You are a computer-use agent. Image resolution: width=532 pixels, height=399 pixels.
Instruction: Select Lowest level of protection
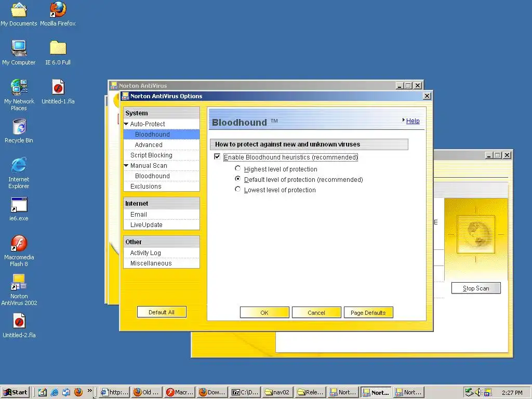click(238, 189)
